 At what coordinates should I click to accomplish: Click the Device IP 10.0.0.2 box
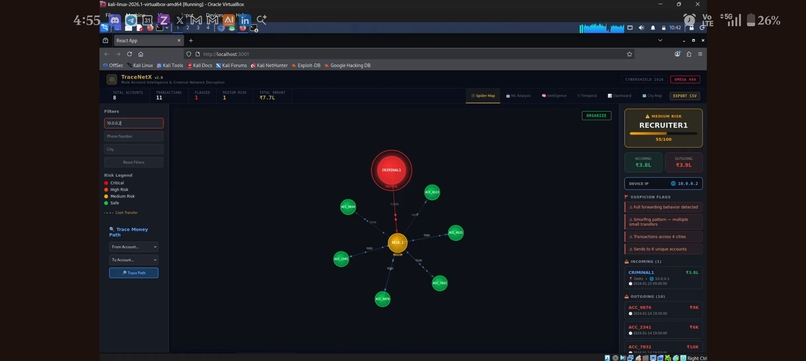pos(664,184)
